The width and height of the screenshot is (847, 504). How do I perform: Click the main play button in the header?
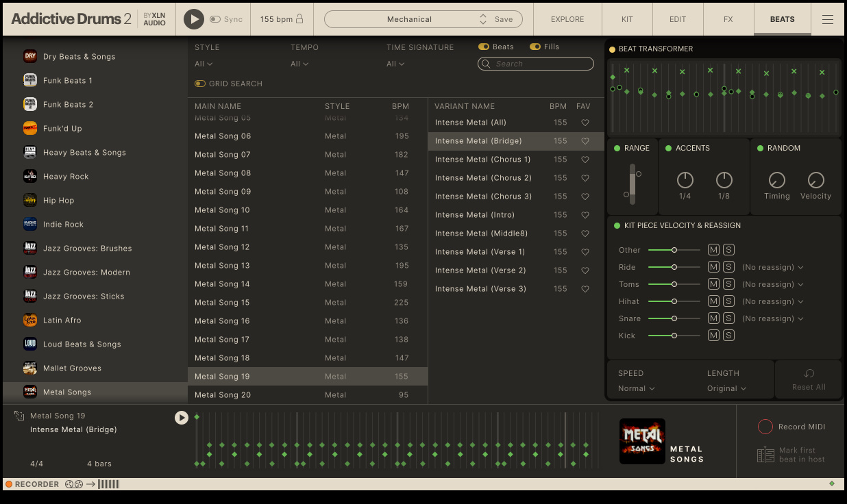click(x=194, y=19)
